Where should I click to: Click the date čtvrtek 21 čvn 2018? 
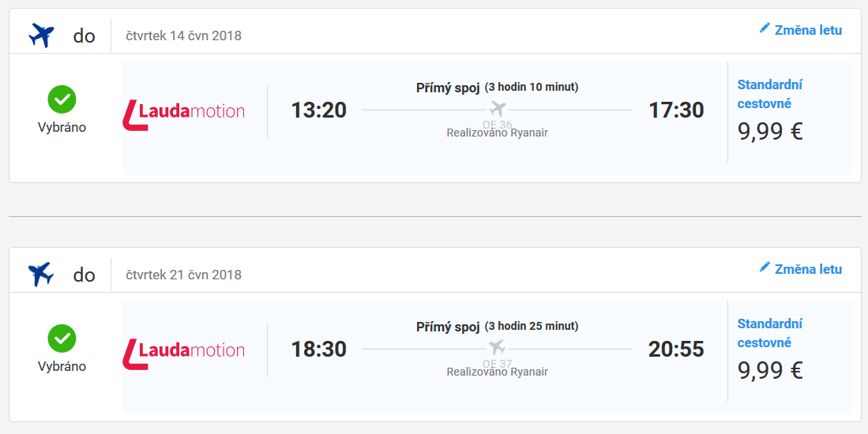click(184, 275)
